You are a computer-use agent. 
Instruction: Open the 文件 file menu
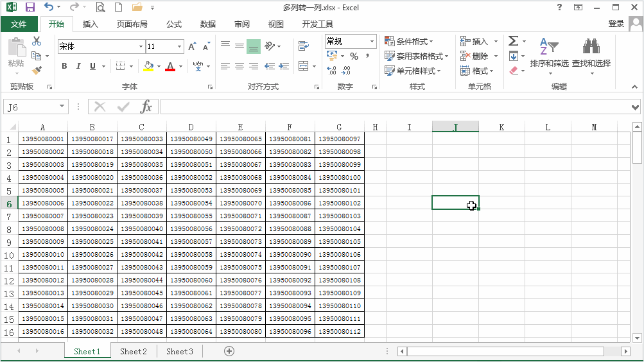coord(19,24)
